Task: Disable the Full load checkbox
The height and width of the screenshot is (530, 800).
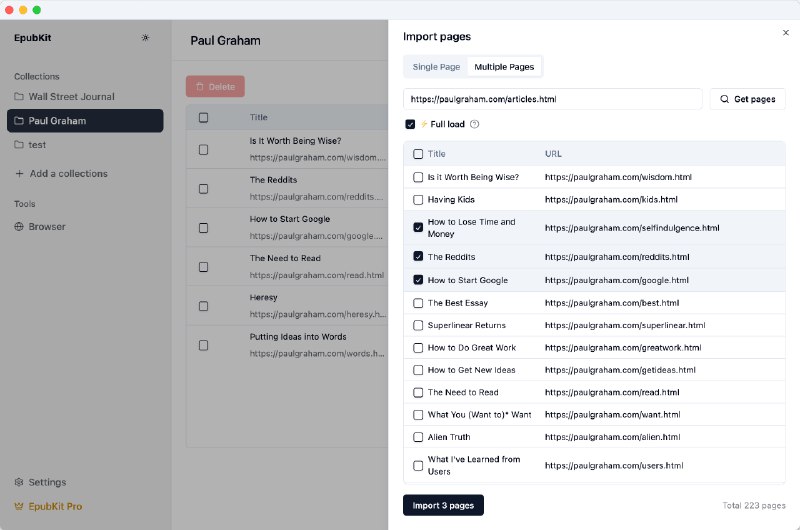Action: pyautogui.click(x=410, y=124)
